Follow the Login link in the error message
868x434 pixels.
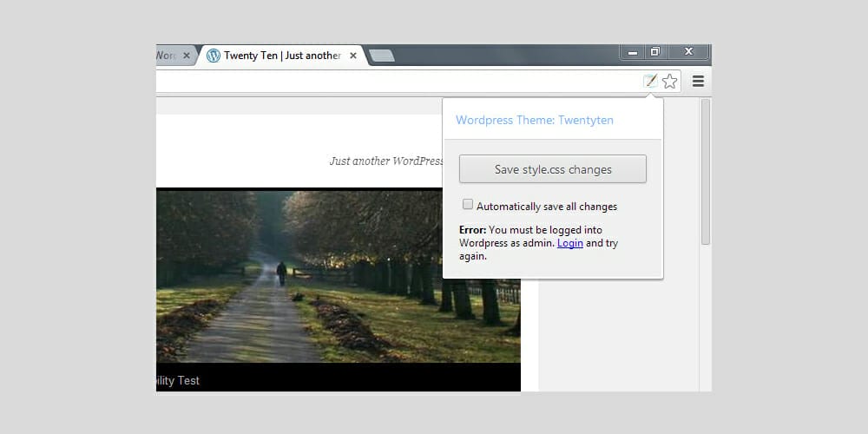[x=570, y=243]
